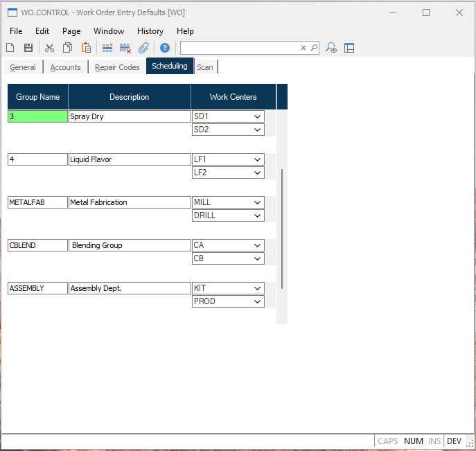
Task: Open Help with the question mark icon
Action: (x=165, y=48)
